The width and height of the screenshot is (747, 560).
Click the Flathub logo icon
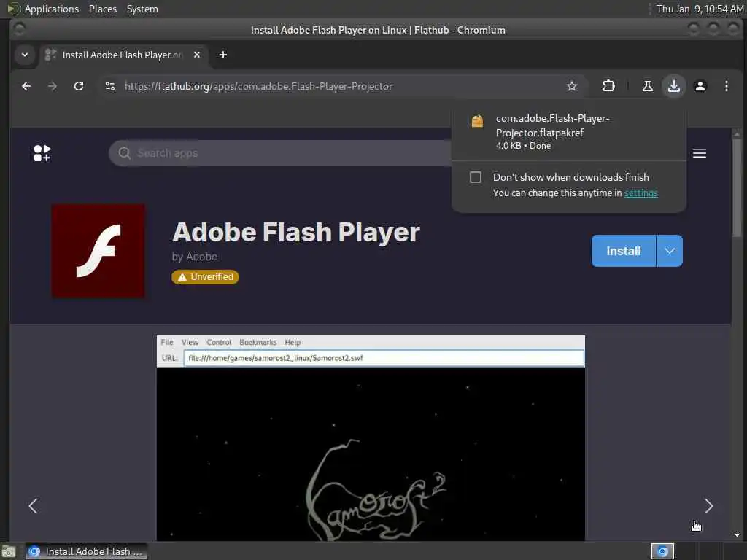point(42,153)
